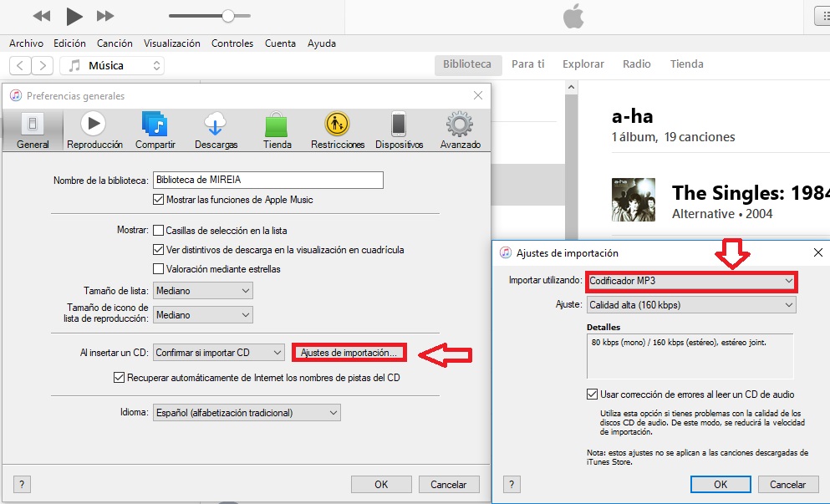Click the Apple logo in the header
The image size is (830, 504).
(573, 17)
